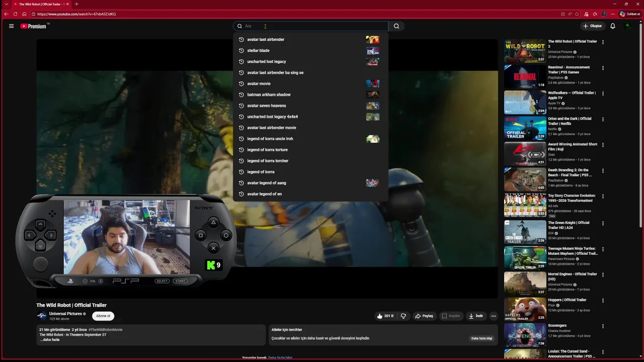The height and width of the screenshot is (362, 644).
Task: Click Daha fazla bilgi button
Action: (x=481, y=338)
